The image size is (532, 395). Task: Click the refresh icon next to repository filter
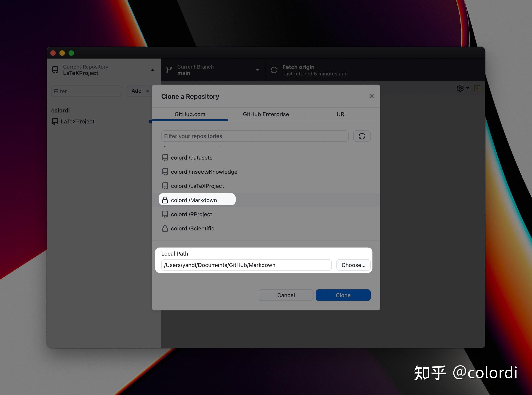tap(362, 136)
